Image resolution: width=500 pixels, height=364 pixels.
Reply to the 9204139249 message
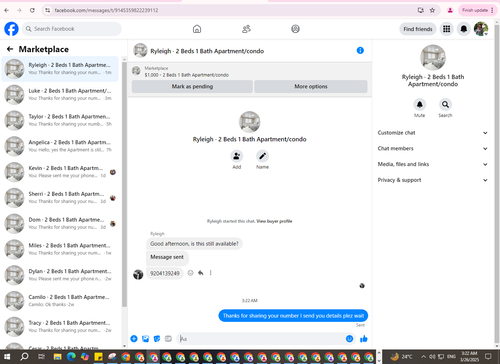(x=201, y=273)
